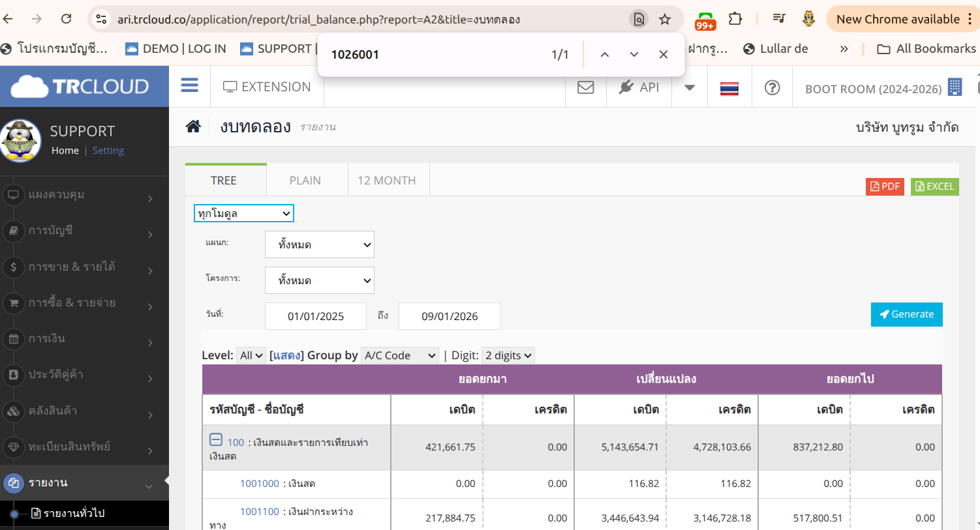980x530 pixels.
Task: Export report with PDF button
Action: coord(885,186)
